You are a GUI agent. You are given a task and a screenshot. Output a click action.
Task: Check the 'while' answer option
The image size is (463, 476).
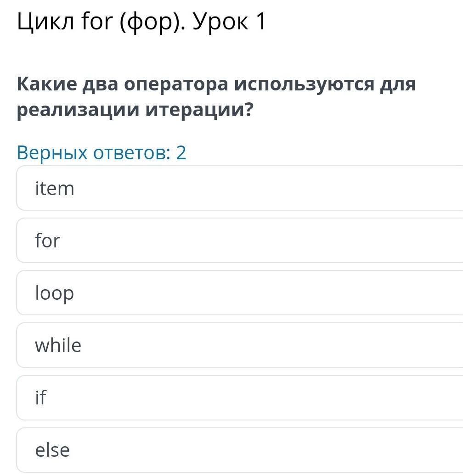[x=239, y=345]
